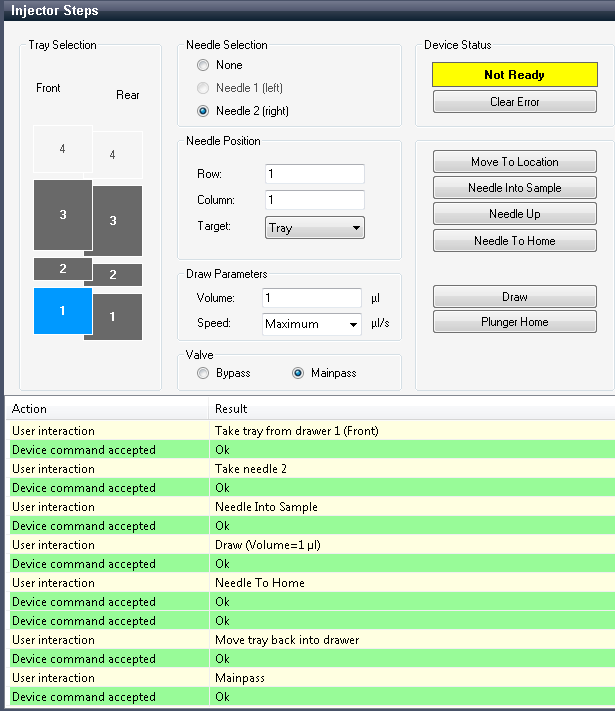Image resolution: width=615 pixels, height=711 pixels.
Task: Choose the None needle option
Action: 204,65
